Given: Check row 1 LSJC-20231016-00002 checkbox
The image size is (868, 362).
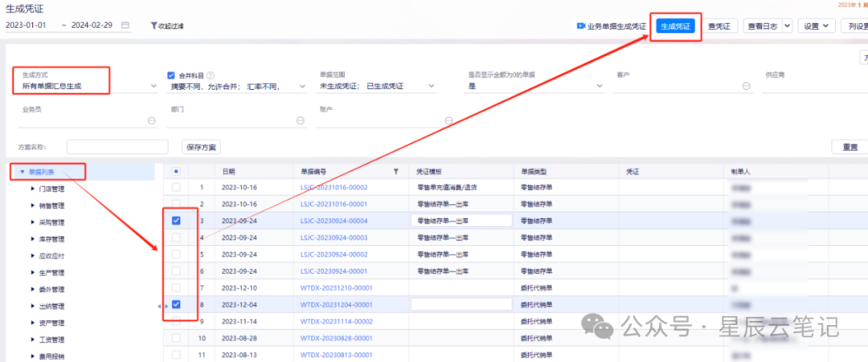Looking at the screenshot, I should 176,187.
